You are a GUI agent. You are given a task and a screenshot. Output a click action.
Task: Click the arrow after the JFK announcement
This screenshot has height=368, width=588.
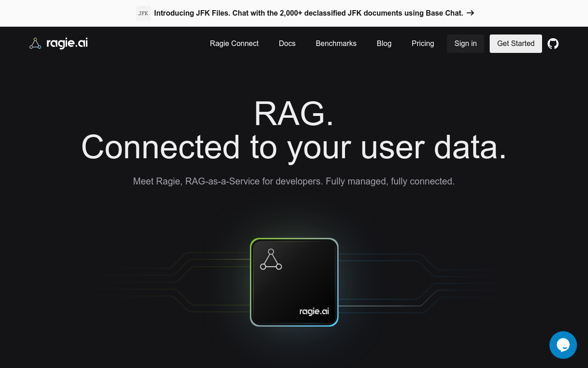pos(470,13)
